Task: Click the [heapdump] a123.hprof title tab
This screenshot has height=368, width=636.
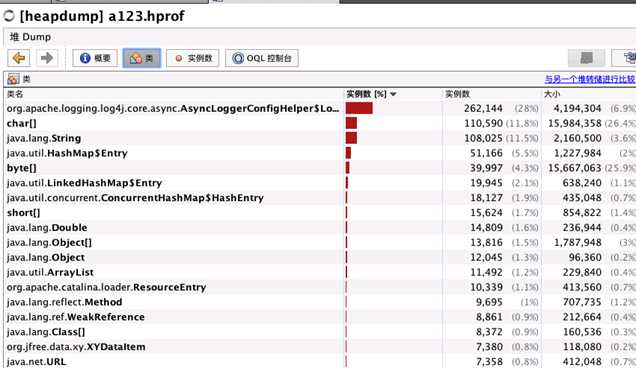Action: pyautogui.click(x=102, y=16)
